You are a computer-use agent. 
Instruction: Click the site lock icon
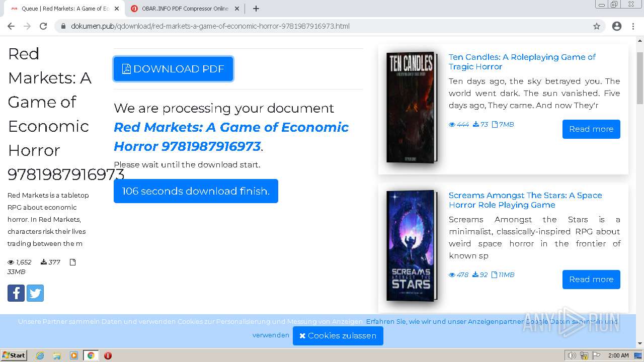pos(63,26)
